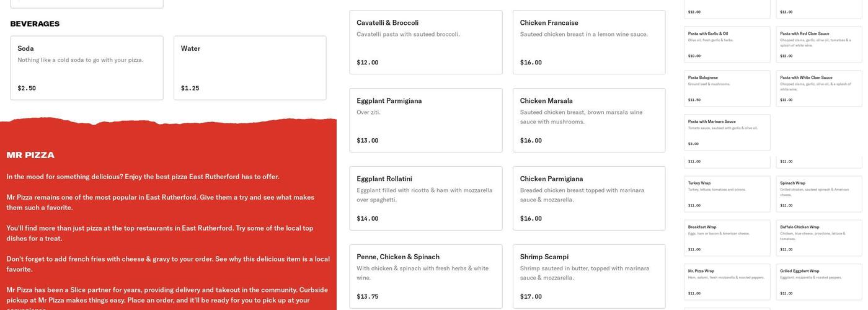This screenshot has height=310, width=868.
Task: Click the Chicken Francaise entree card
Action: [x=589, y=42]
